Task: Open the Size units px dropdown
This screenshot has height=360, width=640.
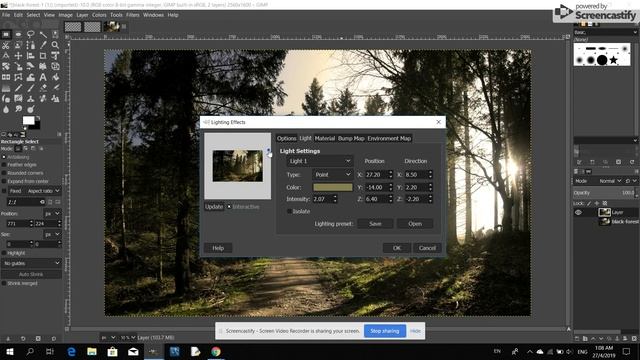Action: pyautogui.click(x=52, y=234)
